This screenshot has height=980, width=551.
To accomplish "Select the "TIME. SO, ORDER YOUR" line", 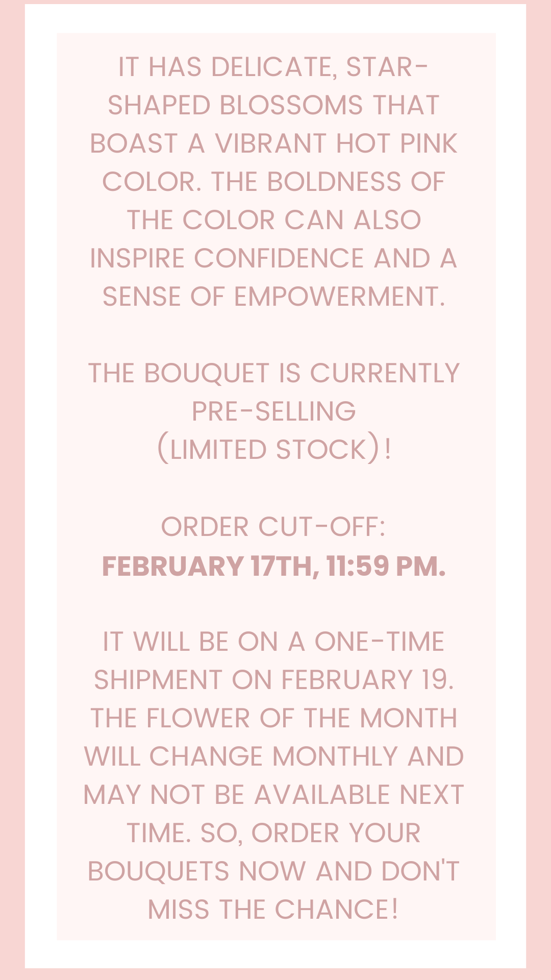I will click(x=274, y=834).
